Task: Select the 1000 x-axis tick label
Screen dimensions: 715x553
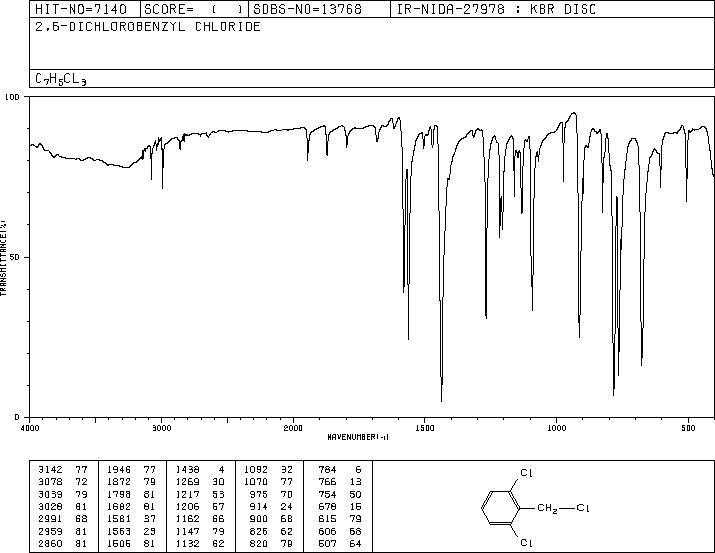Action: (556, 428)
